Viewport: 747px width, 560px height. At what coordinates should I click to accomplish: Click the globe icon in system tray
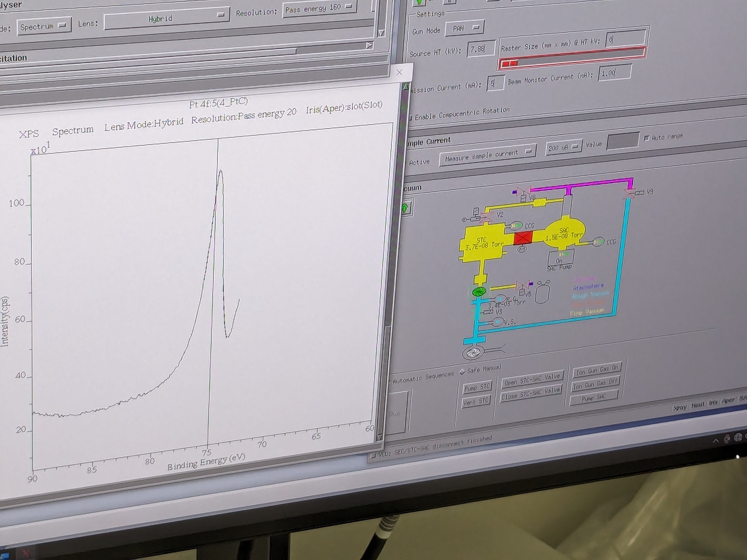pos(738,436)
